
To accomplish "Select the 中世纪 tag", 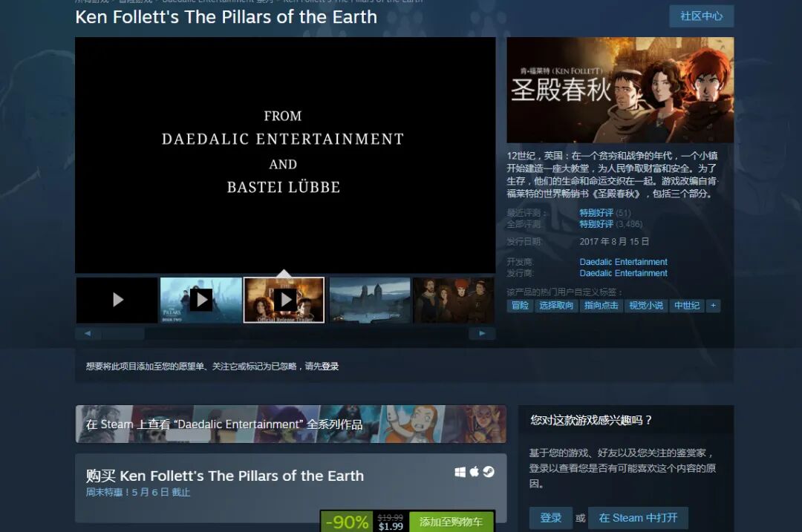I will coord(687,306).
